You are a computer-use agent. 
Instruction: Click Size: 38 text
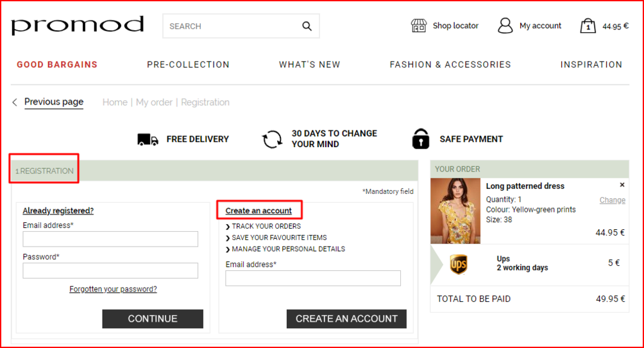[499, 219]
